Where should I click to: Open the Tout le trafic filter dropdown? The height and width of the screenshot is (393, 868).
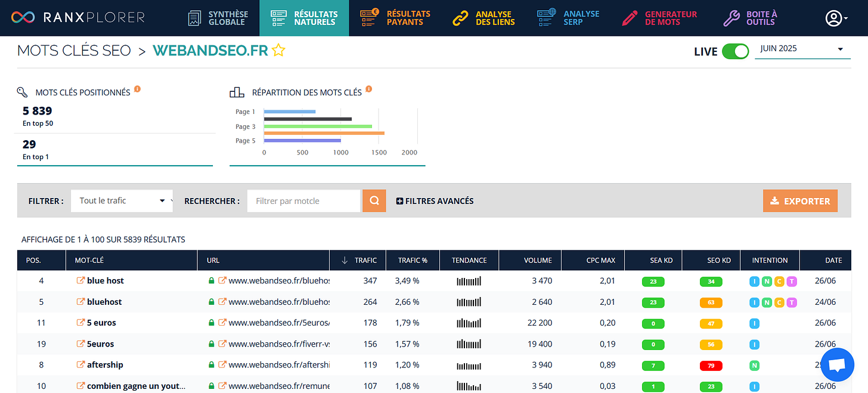[x=122, y=201]
